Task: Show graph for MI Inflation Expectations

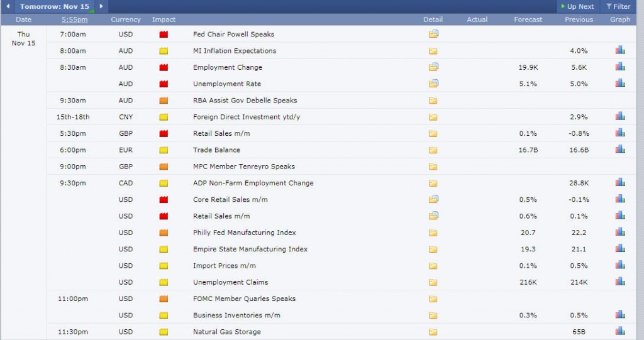Action: 620,50
